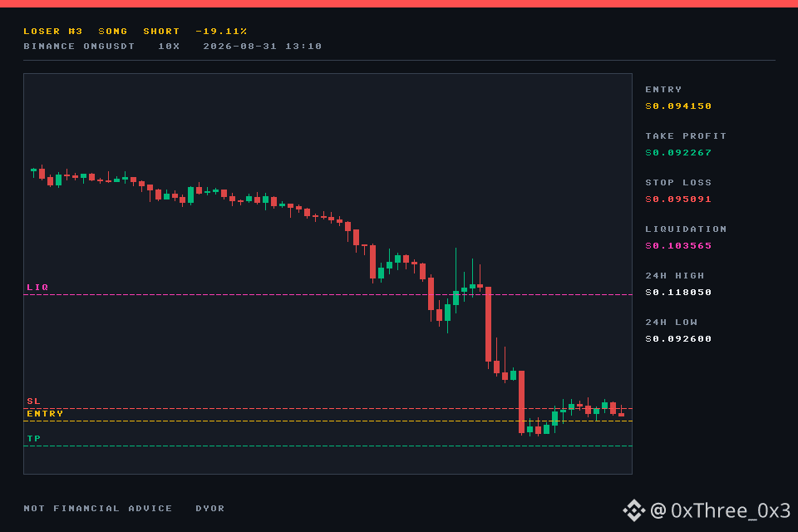Click the 'LOSER #3' heading text
The image size is (798, 532).
53,31
